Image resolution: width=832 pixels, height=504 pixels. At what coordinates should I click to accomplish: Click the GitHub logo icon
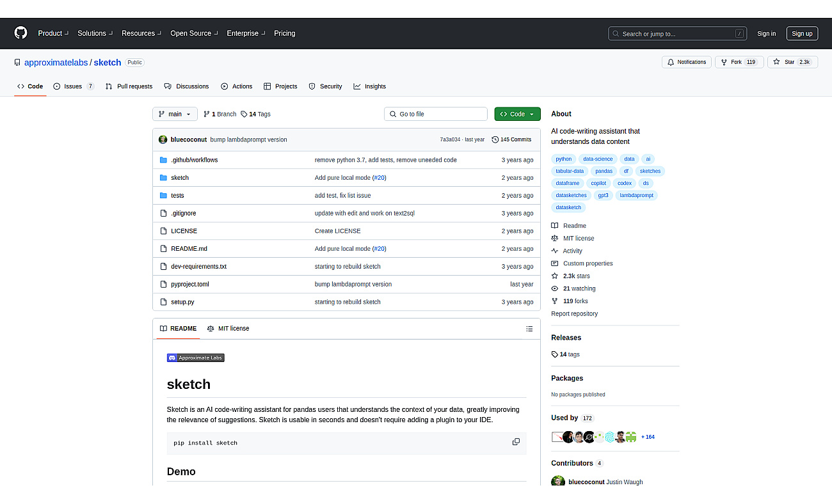[x=21, y=33]
